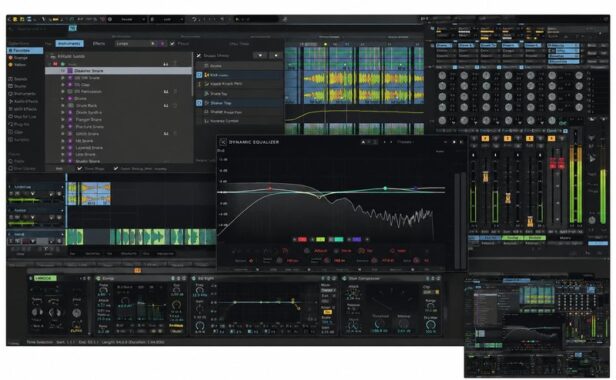Click the Drum Rack row icon
This screenshot has width=616, height=380.
[x=71, y=106]
